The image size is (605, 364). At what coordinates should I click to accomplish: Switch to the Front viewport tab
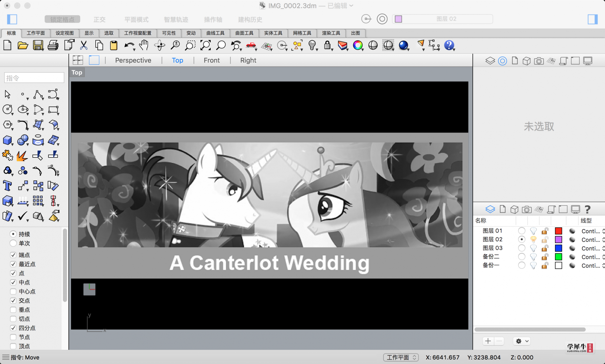click(212, 60)
